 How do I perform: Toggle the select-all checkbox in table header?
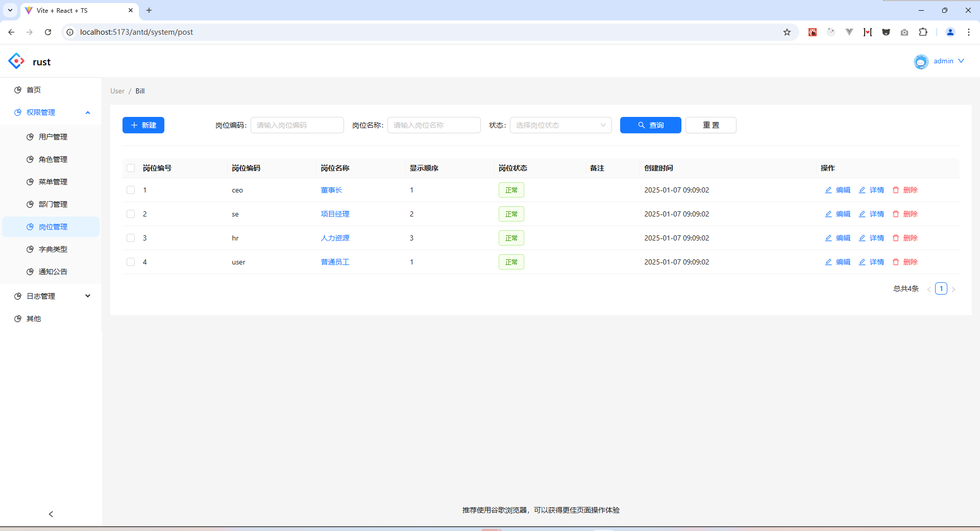click(x=131, y=168)
